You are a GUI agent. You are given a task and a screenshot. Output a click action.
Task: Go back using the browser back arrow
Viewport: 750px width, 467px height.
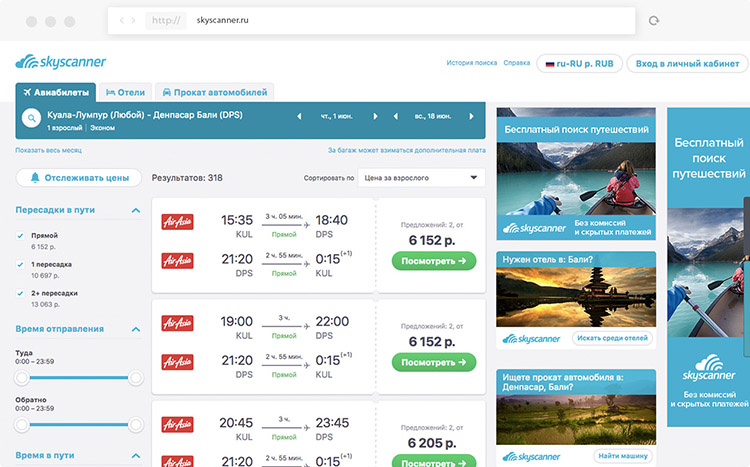coord(121,20)
